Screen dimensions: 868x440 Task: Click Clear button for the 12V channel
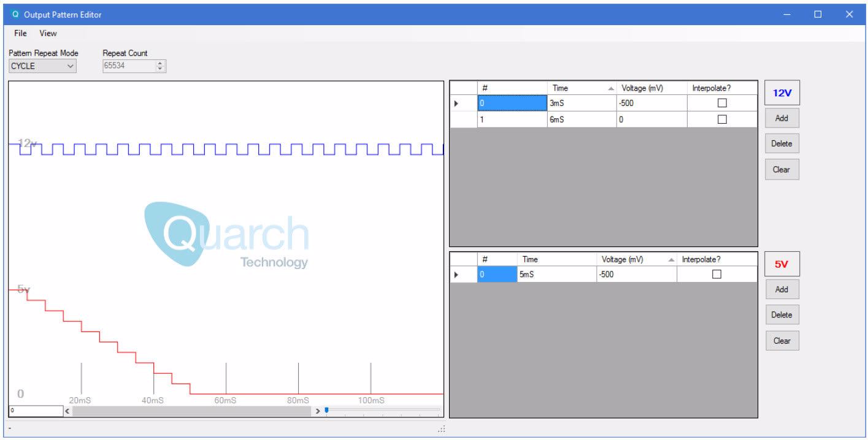click(782, 170)
